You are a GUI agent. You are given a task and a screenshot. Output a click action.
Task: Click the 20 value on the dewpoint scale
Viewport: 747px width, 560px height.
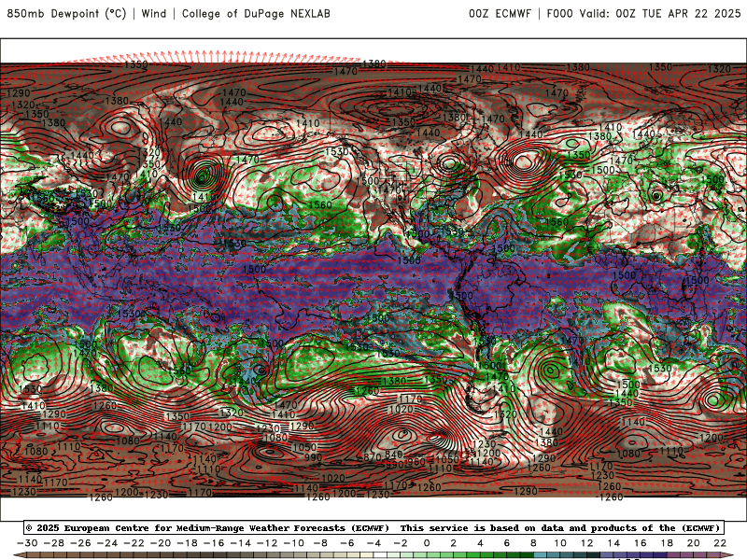click(694, 543)
